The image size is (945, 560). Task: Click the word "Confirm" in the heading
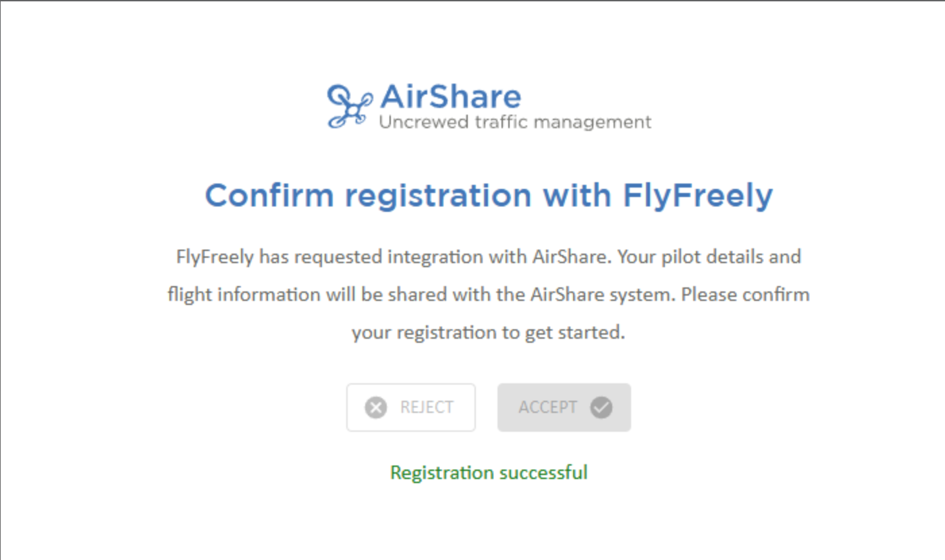(269, 196)
